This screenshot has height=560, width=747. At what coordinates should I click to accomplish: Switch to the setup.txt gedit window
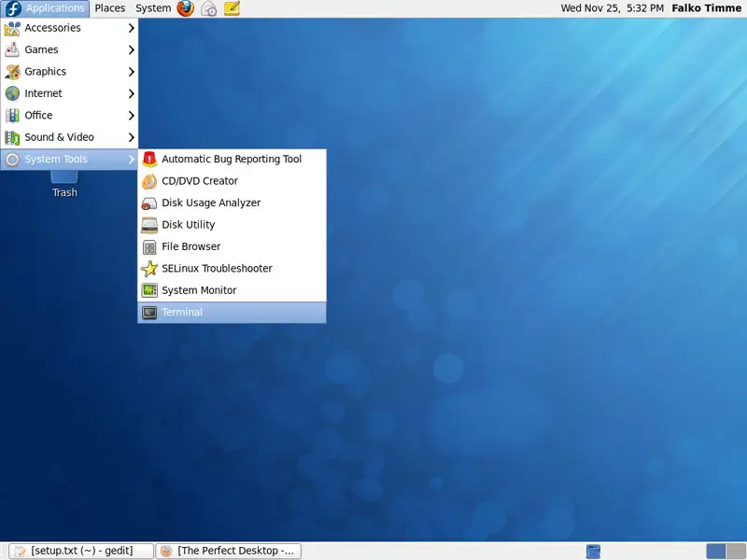pos(83,552)
